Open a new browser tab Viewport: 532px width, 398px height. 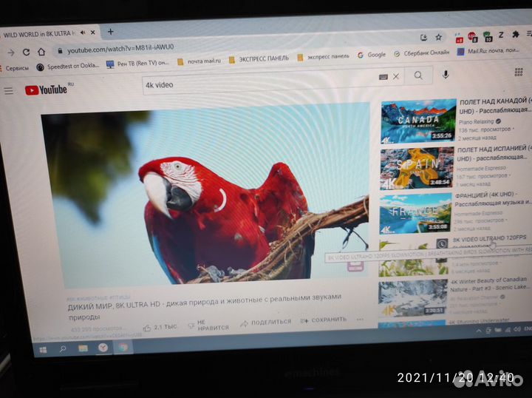coord(111,32)
